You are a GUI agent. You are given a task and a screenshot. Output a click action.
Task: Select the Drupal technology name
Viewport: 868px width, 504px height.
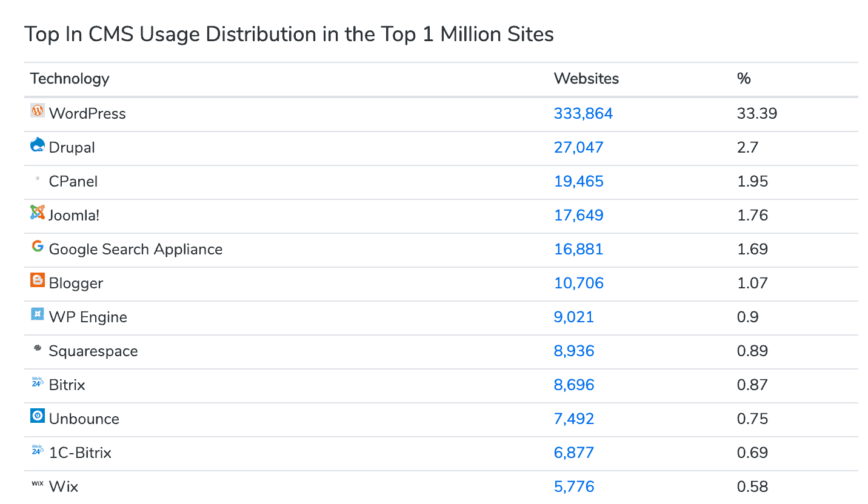(x=72, y=147)
